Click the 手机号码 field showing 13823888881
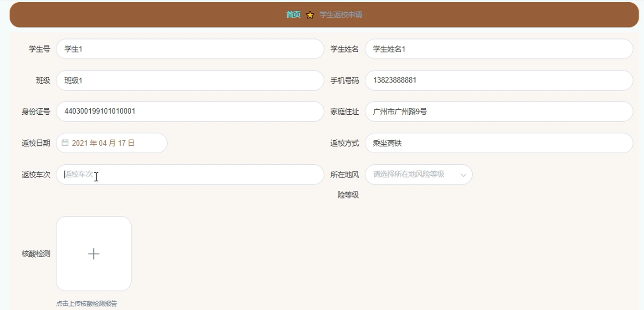Image resolution: width=644 pixels, height=310 pixels. (x=499, y=81)
